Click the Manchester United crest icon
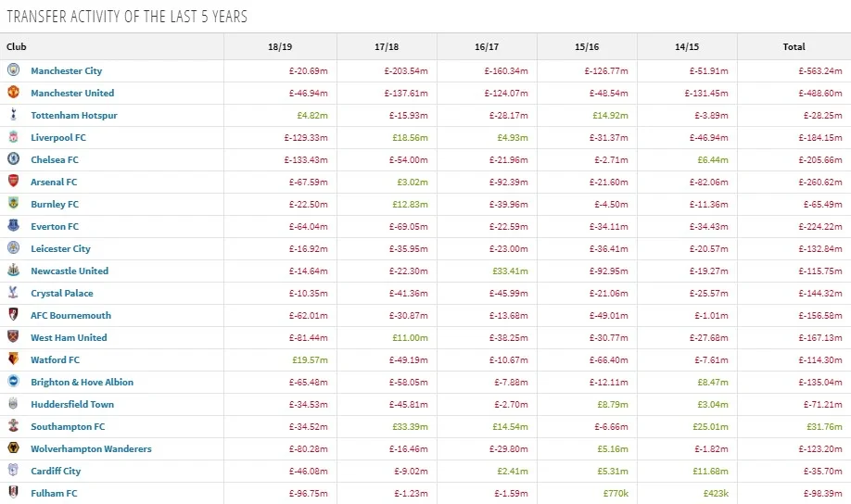The width and height of the screenshot is (851, 504). [13, 93]
